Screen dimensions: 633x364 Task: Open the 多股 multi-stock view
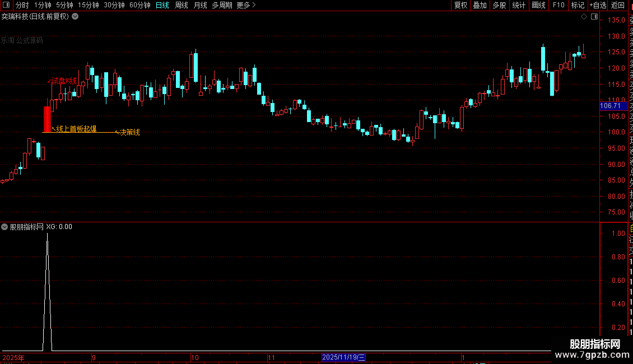point(499,5)
